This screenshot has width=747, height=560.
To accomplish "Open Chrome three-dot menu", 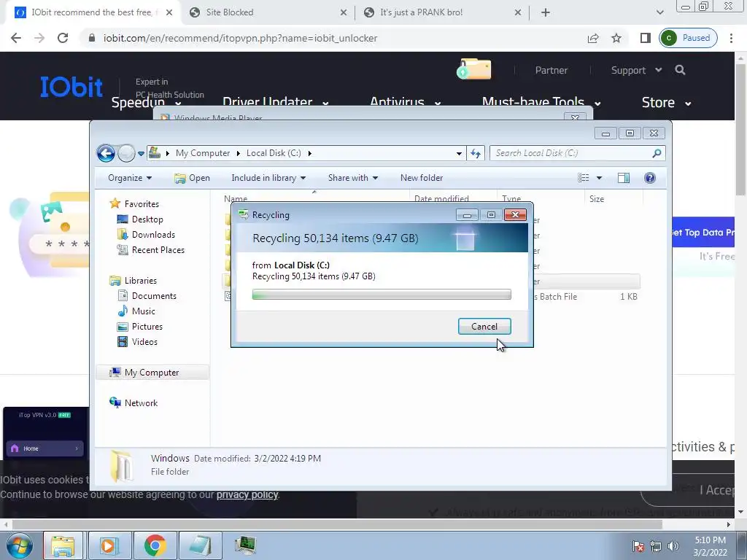I will [x=731, y=38].
